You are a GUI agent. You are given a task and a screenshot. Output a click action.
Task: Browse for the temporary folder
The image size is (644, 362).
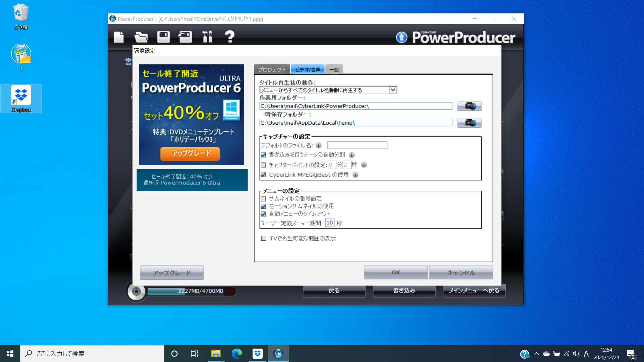coord(469,123)
